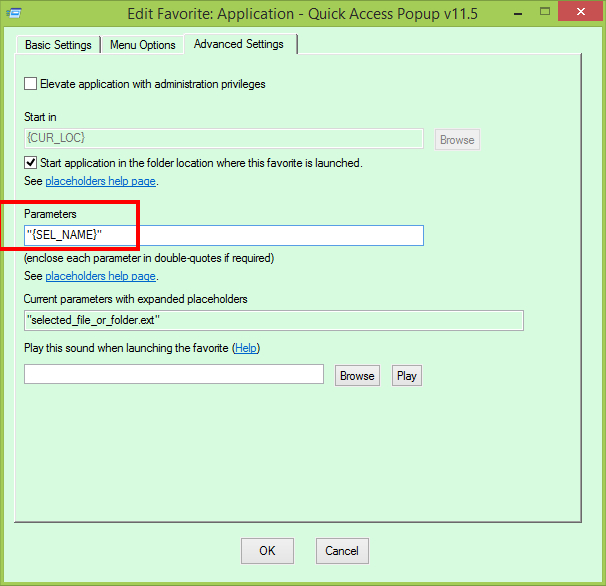Minimize the Edit Favorite window

coord(518,13)
